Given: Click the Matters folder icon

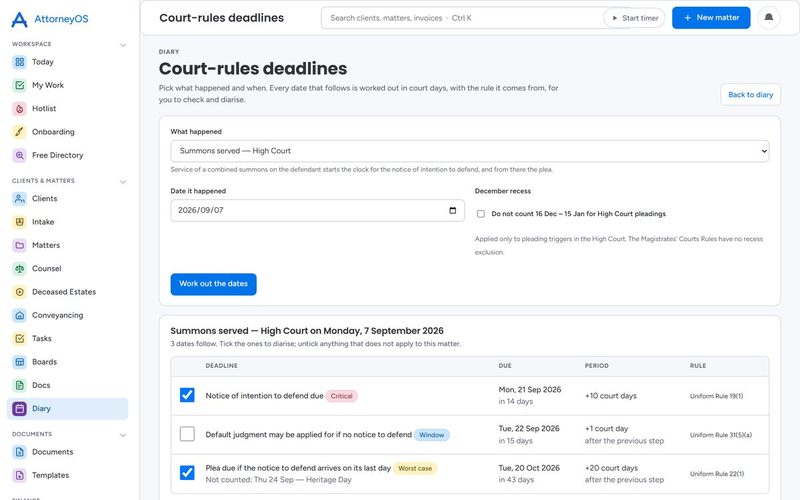Looking at the screenshot, I should point(19,245).
